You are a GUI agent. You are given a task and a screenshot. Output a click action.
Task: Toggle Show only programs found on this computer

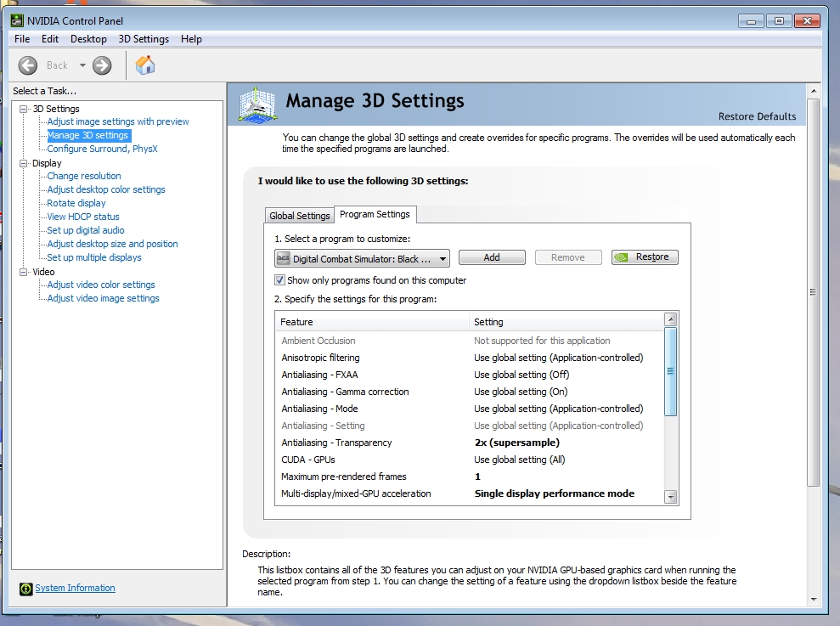click(279, 279)
